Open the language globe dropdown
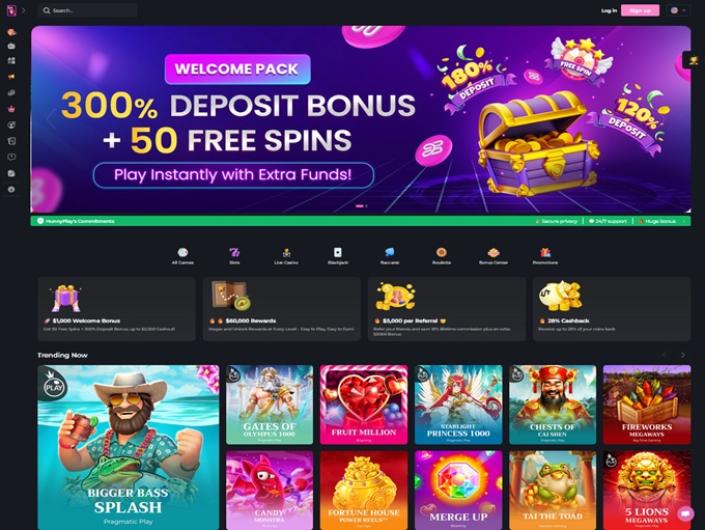705x530 pixels. click(678, 10)
